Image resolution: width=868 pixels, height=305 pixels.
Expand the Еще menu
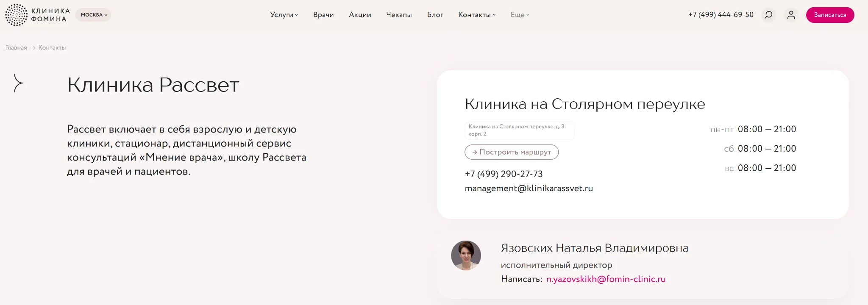[x=520, y=15]
